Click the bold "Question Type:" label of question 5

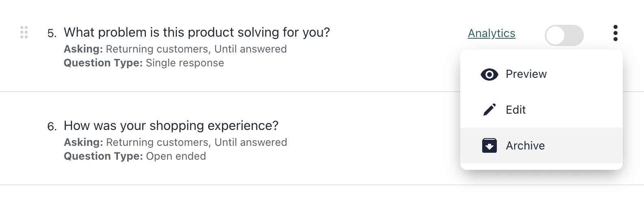click(103, 63)
